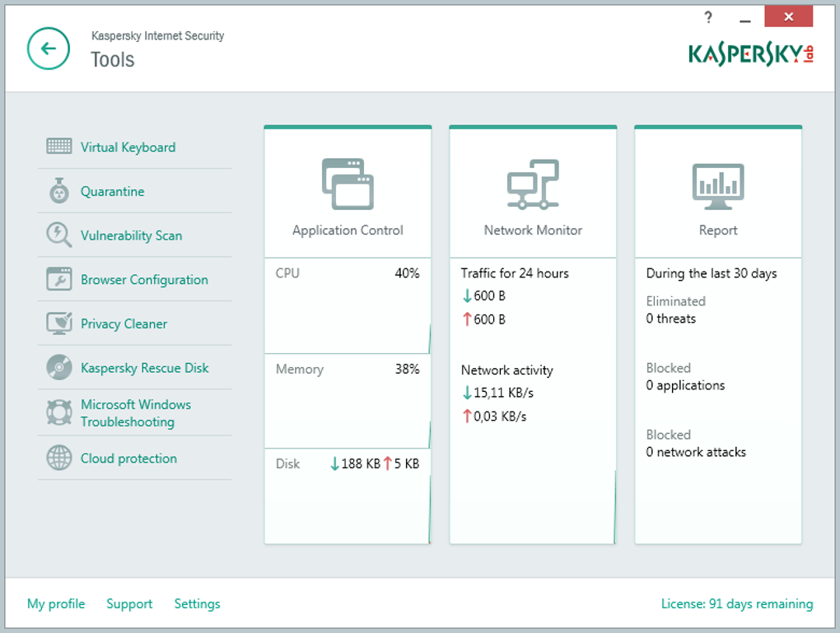Click CPU usage 40% graph

(x=348, y=305)
